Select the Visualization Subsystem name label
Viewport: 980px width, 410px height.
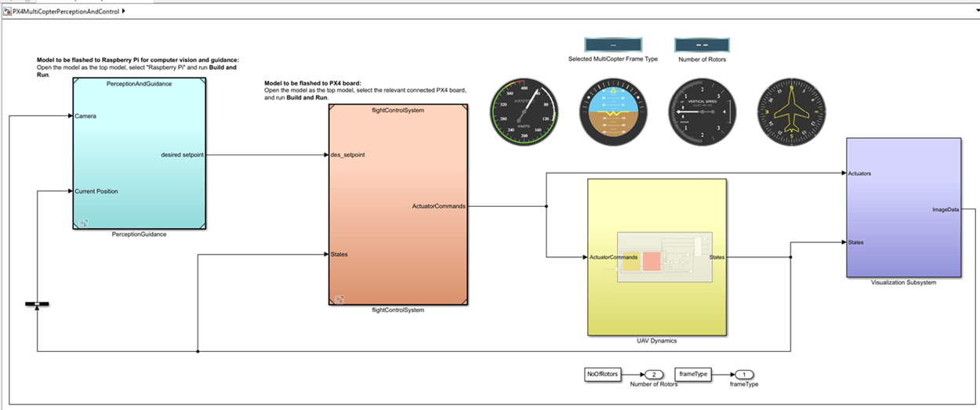pos(904,283)
